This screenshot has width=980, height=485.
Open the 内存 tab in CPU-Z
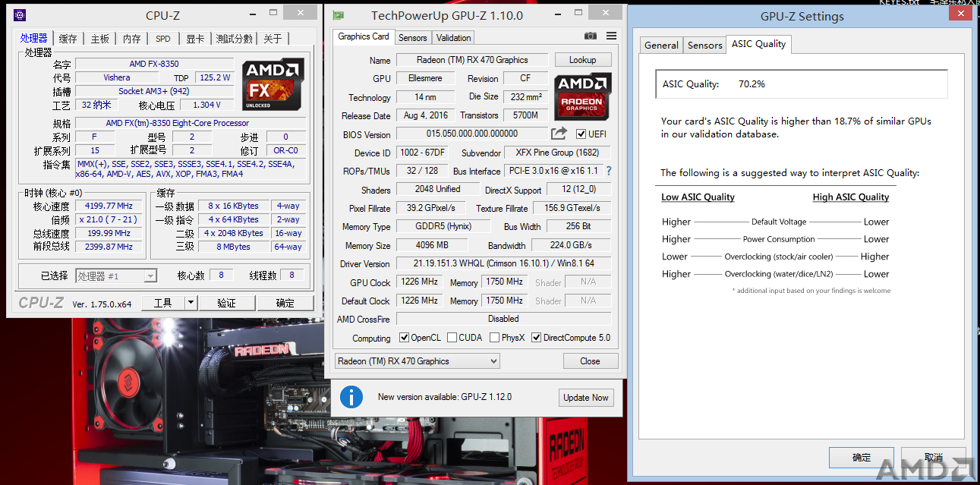click(x=131, y=39)
